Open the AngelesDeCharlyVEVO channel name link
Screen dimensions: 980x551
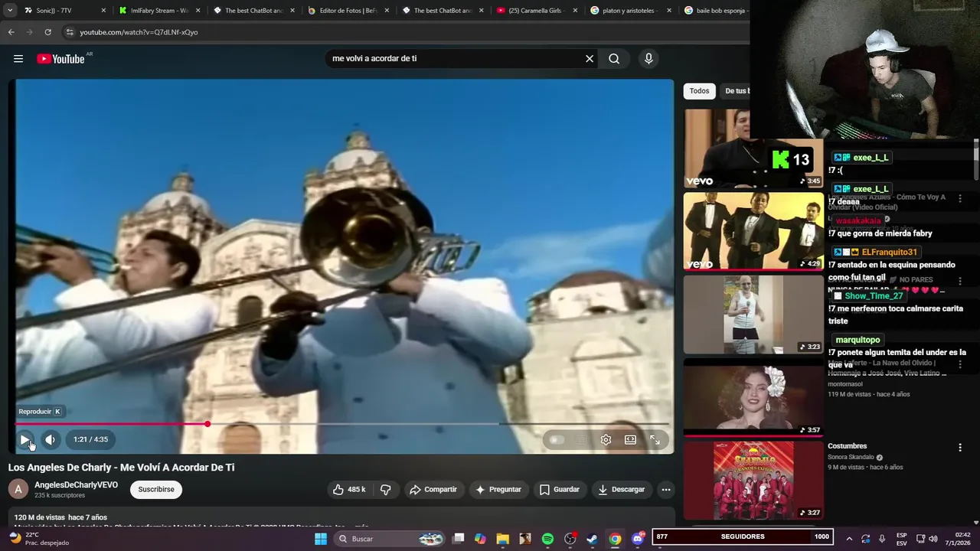(76, 485)
